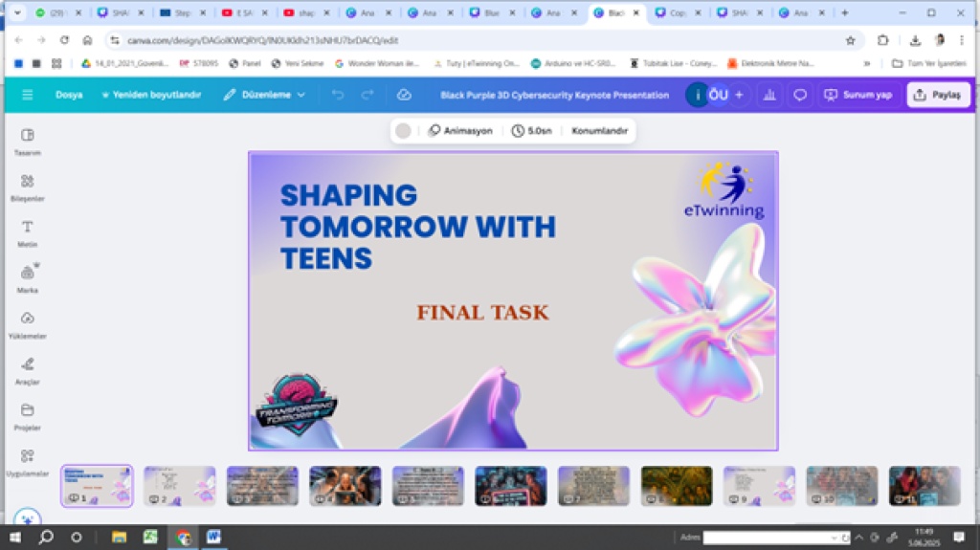
Task: Click the page background color swatch
Action: point(403,130)
